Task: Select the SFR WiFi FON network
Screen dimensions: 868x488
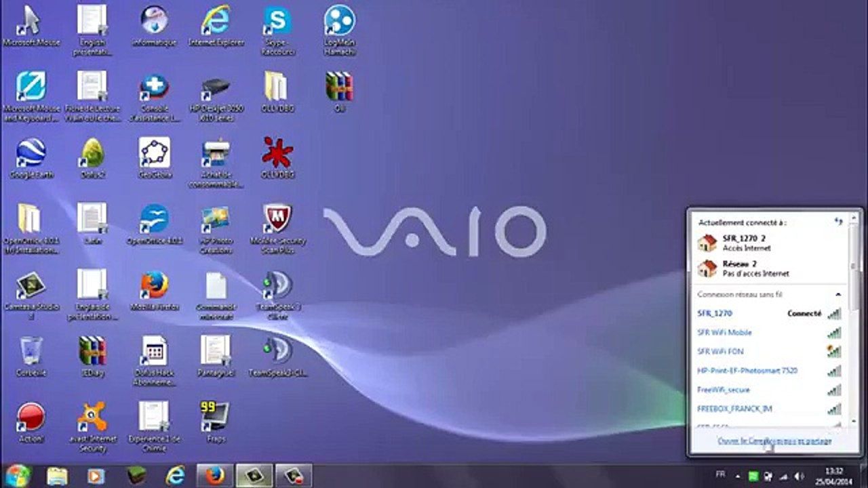Action: tap(769, 352)
